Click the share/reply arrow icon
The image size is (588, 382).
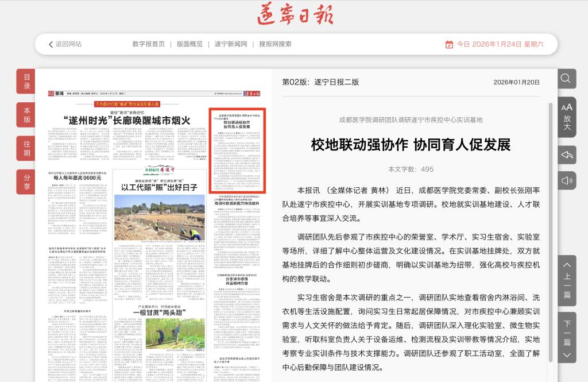(567, 155)
